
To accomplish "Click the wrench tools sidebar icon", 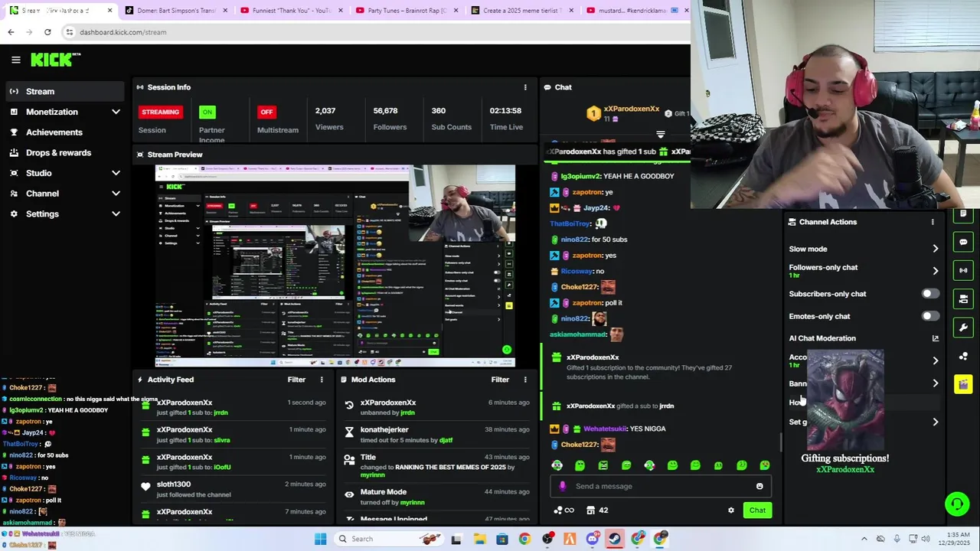I will [963, 328].
